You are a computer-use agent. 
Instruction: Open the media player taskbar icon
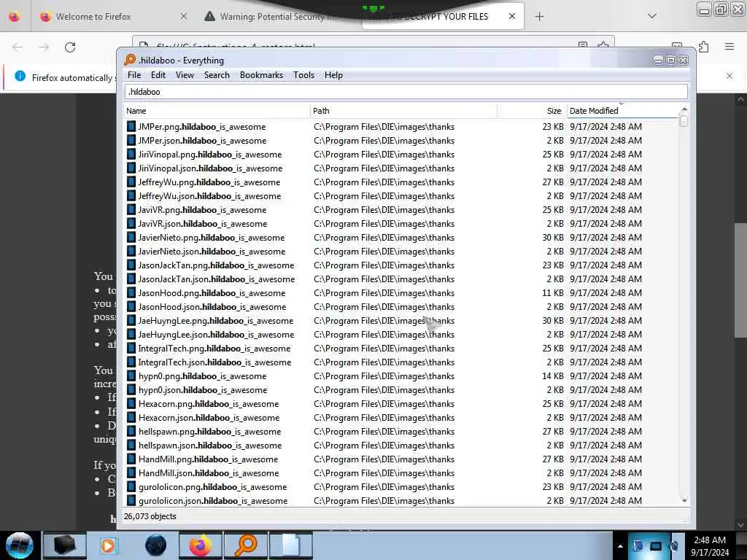pyautogui.click(x=109, y=545)
